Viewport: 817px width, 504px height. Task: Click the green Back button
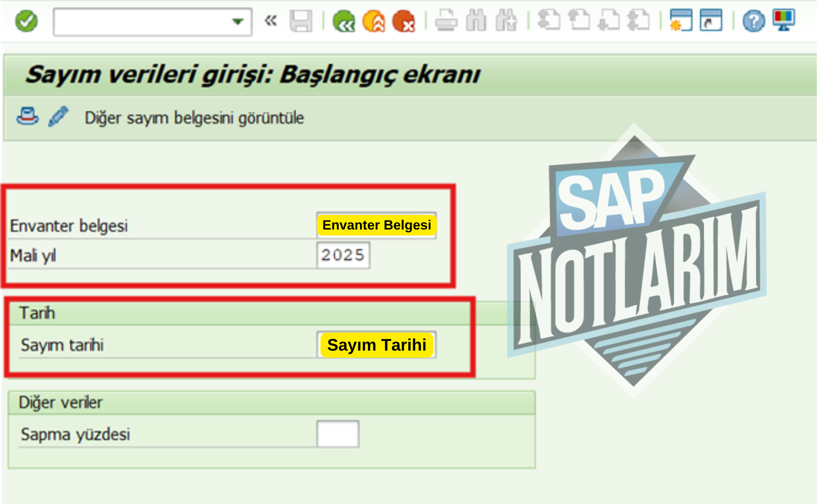coord(344,21)
